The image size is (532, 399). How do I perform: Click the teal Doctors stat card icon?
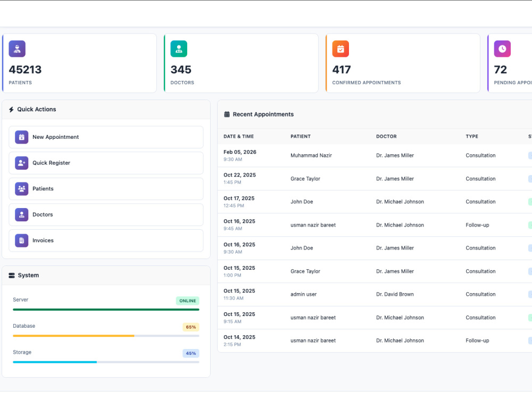[179, 49]
